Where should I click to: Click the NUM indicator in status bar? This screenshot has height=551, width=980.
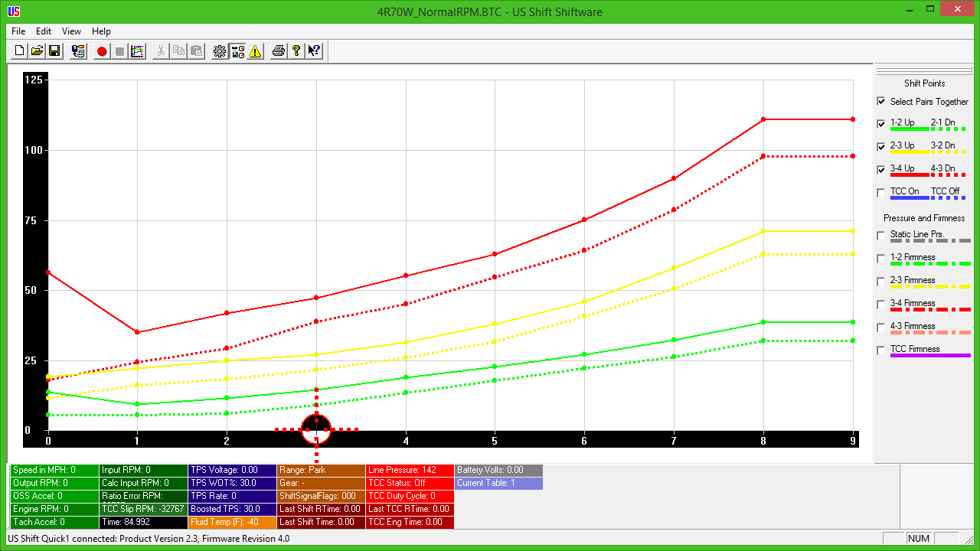pyautogui.click(x=919, y=539)
